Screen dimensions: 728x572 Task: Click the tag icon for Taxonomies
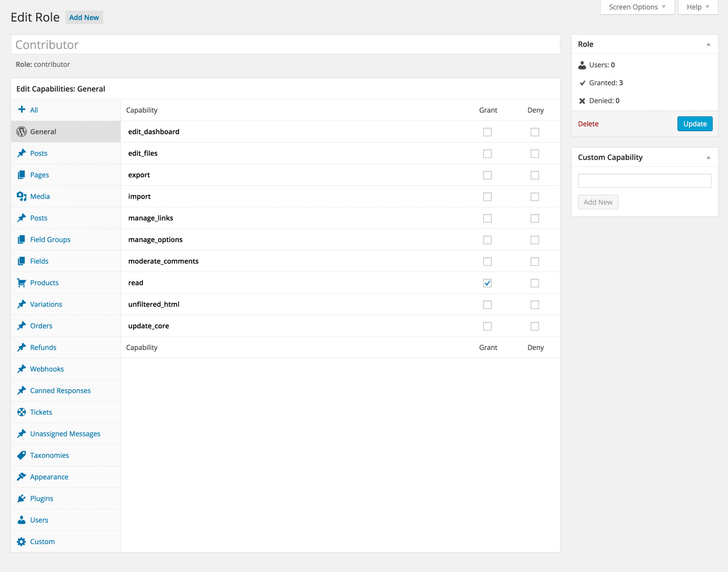[x=21, y=455]
